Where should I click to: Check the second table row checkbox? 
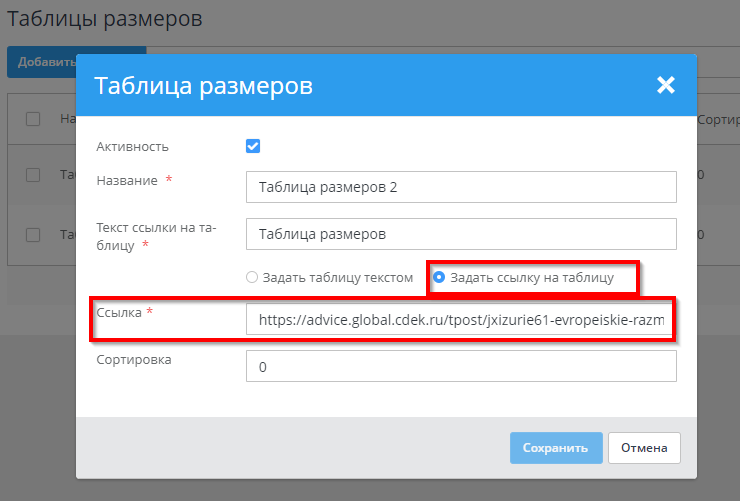(x=33, y=235)
